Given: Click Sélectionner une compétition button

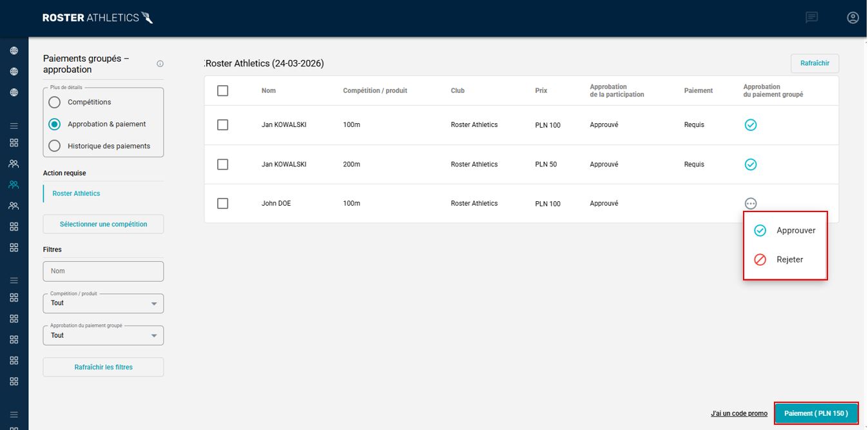Looking at the screenshot, I should point(103,224).
